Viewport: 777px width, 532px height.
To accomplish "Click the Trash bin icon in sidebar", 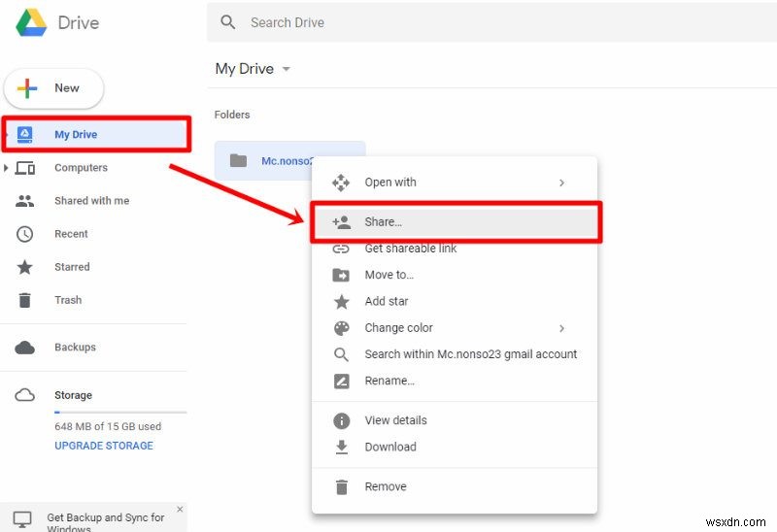I will click(25, 300).
